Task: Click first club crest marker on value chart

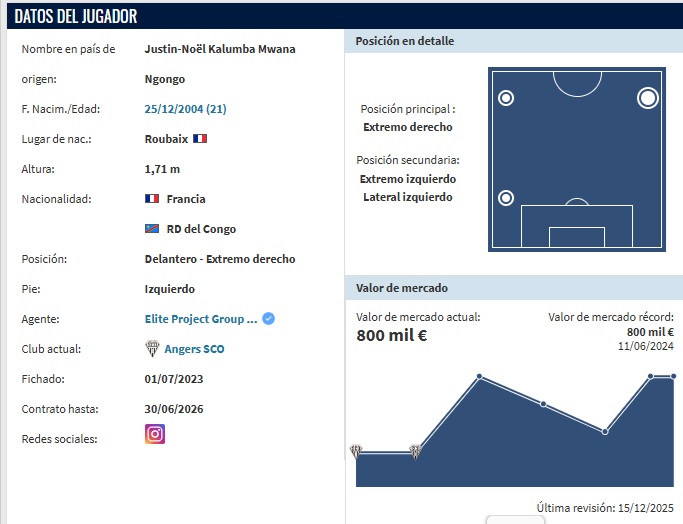Action: (355, 451)
